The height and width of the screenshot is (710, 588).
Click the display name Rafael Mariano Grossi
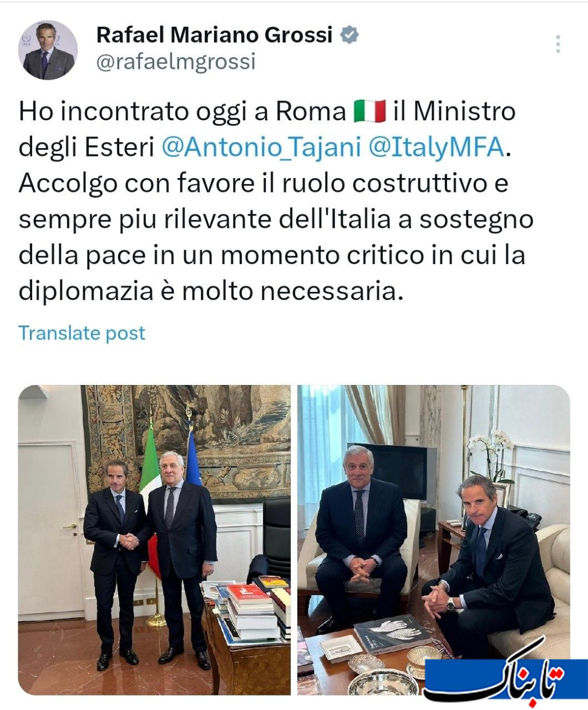(x=215, y=35)
